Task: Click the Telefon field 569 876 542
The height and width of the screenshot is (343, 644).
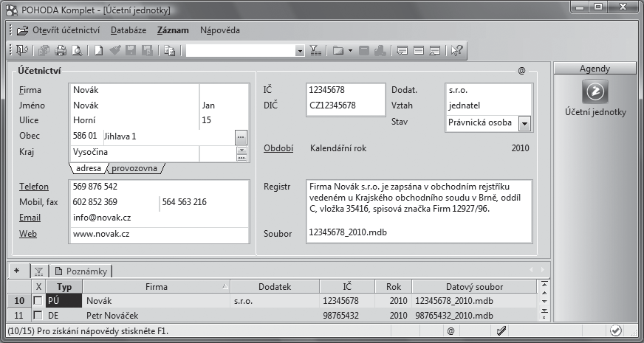Action: 160,187
